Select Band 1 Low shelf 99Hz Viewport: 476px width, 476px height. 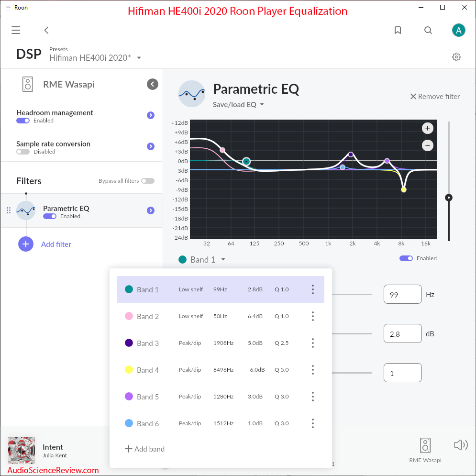tap(221, 289)
